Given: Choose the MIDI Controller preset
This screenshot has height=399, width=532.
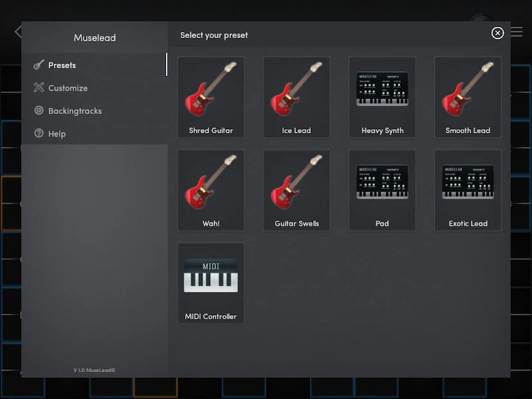Looking at the screenshot, I should pyautogui.click(x=211, y=283).
